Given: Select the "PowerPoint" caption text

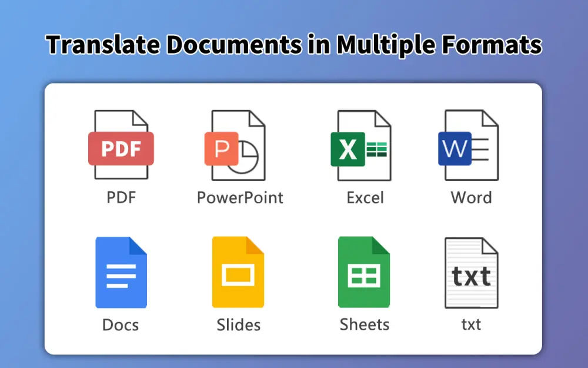Looking at the screenshot, I should [x=240, y=197].
